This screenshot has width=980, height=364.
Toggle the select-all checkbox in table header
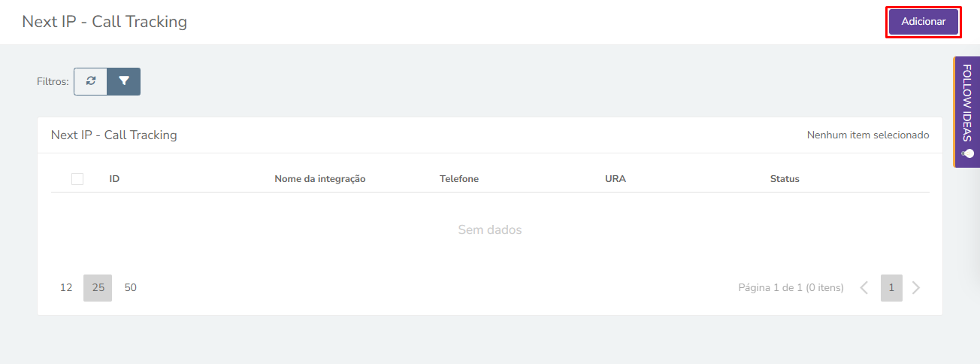pos(77,179)
